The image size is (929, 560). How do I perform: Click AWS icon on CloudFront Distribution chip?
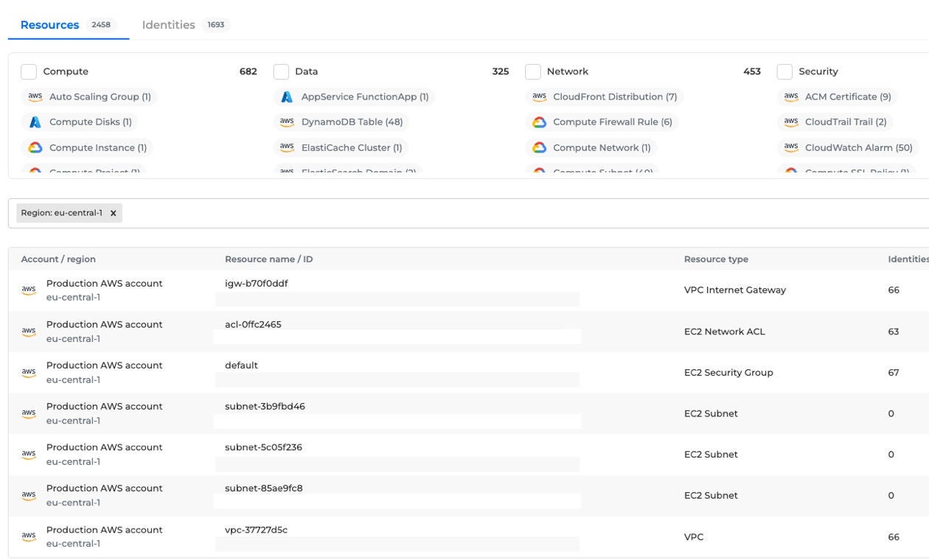pyautogui.click(x=539, y=97)
